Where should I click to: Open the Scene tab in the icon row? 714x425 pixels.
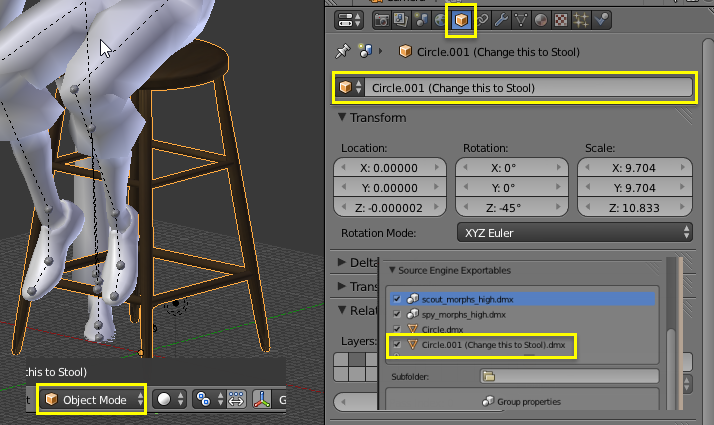click(x=421, y=20)
